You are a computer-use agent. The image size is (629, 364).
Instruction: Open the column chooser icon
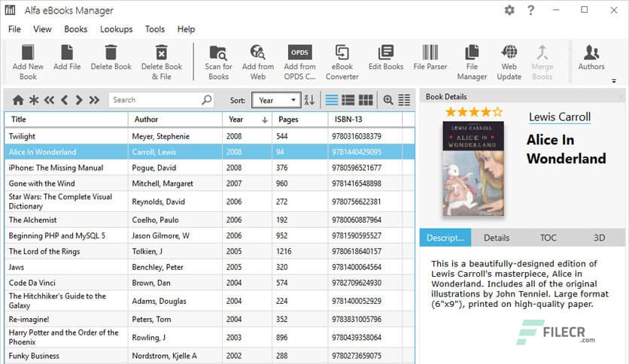404,100
